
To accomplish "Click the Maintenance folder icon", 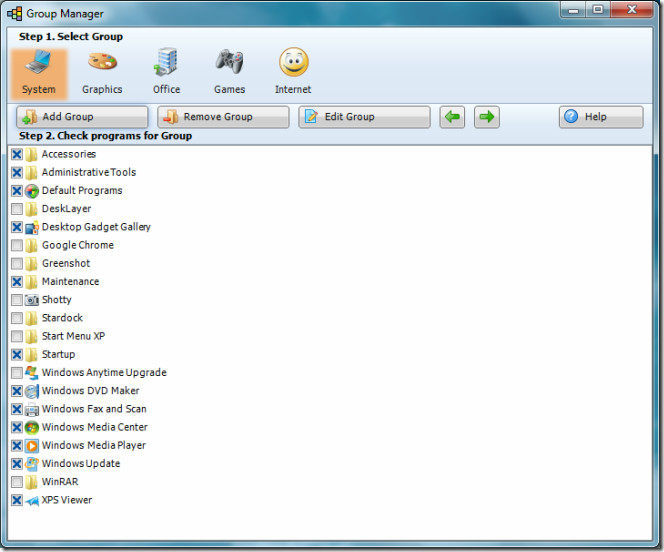I will click(x=31, y=282).
